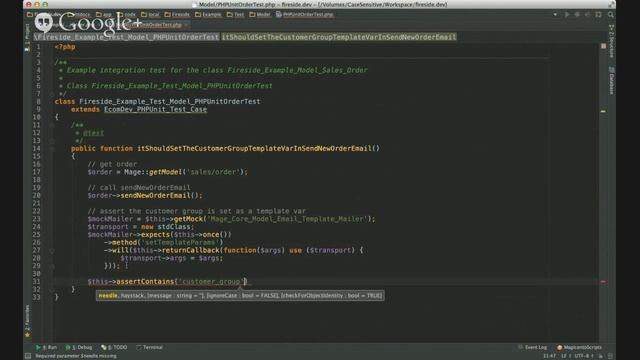Open the Favorites tool window tab
640x360 pixels.
[x=27, y=321]
